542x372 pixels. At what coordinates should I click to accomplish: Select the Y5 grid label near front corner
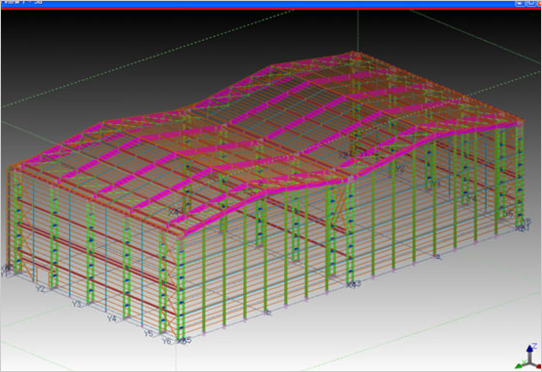[149, 334]
